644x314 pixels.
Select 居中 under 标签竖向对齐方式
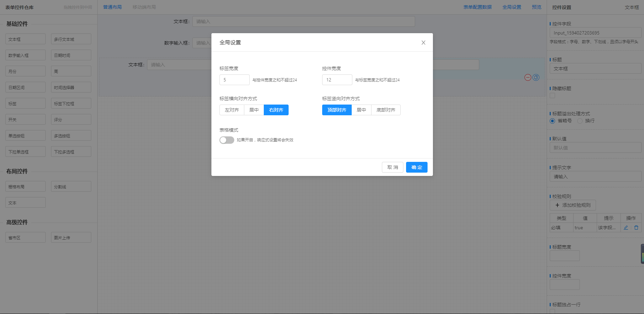(361, 110)
